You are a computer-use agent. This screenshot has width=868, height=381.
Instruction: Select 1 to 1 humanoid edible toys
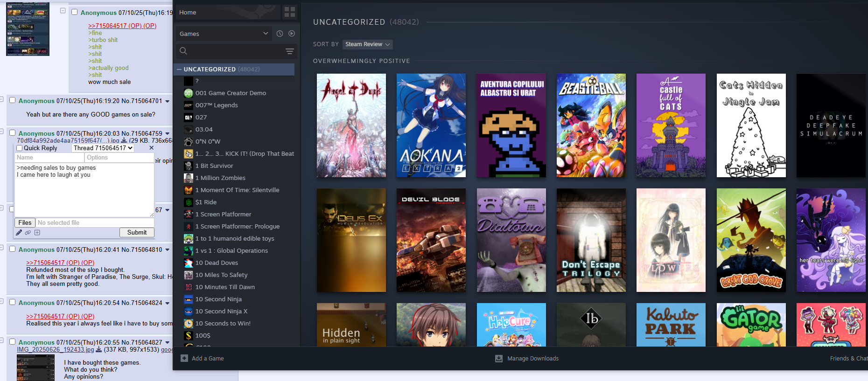pos(235,239)
